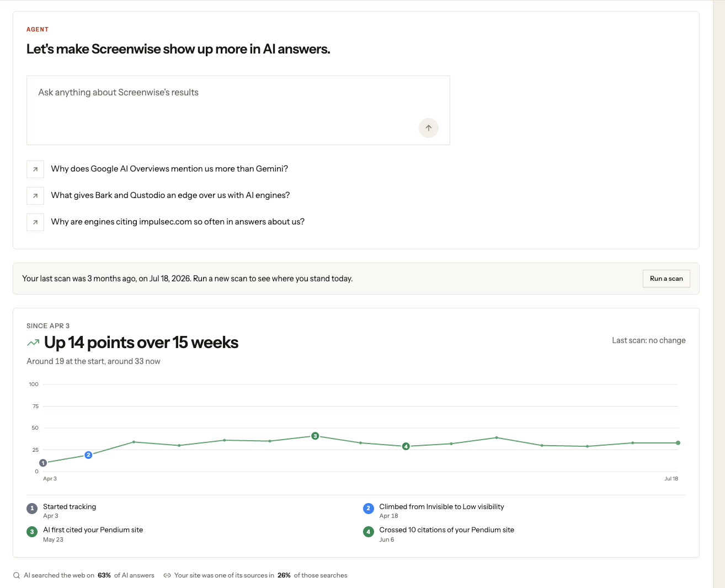Click the final data point at Jul 18
Screen dimensions: 725x588
tap(678, 443)
